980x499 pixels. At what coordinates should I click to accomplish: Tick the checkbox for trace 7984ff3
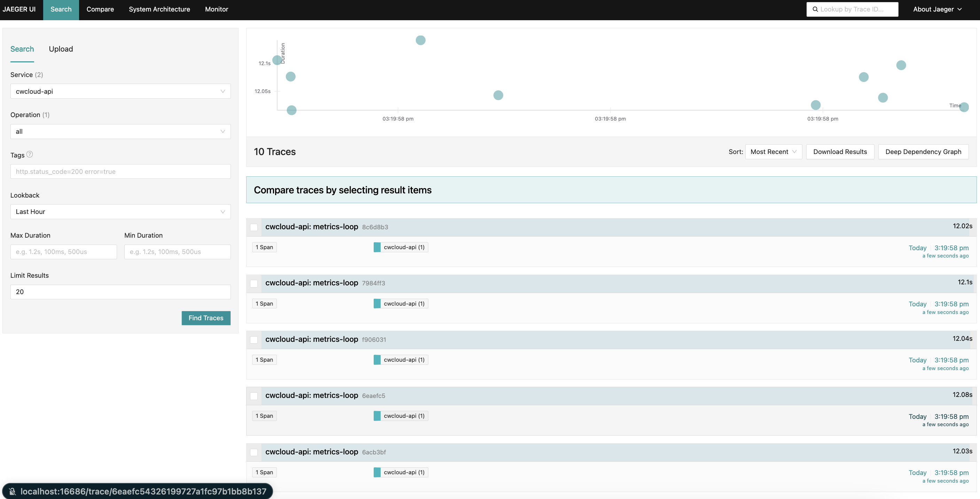(254, 284)
